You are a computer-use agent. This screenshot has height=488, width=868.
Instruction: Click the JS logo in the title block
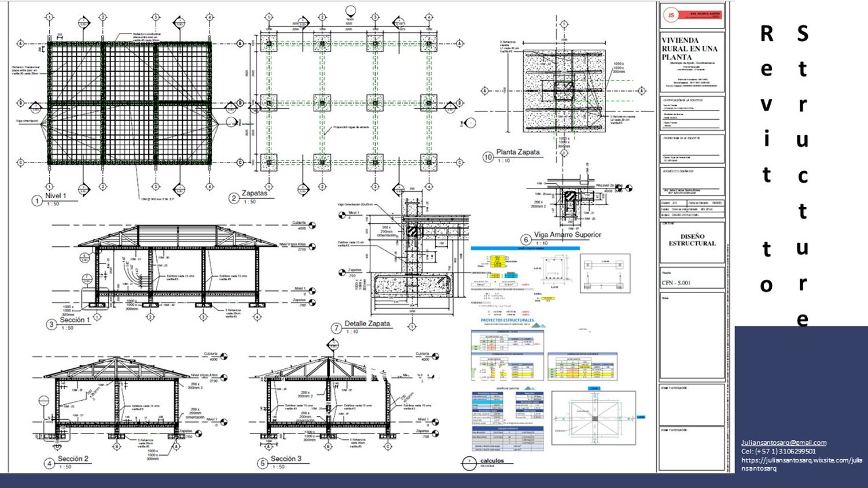[671, 16]
